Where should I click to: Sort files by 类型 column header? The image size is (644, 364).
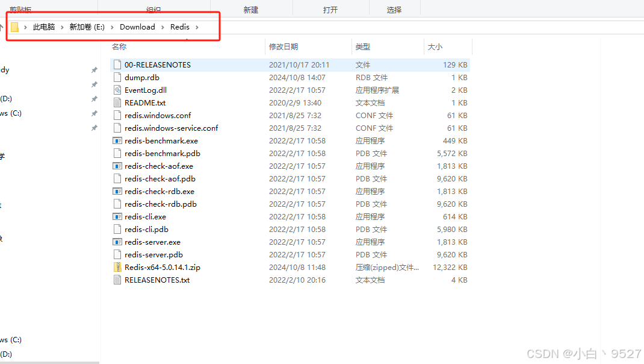click(363, 47)
